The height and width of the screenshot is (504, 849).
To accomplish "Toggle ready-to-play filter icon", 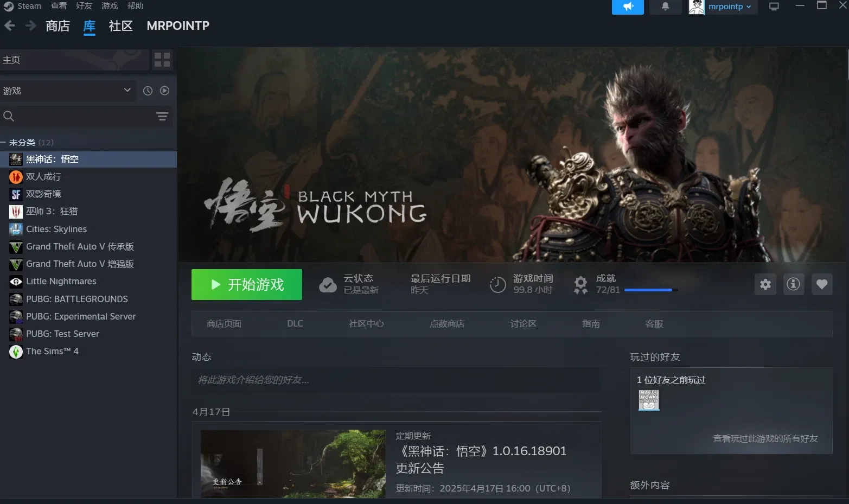I will click(x=164, y=91).
